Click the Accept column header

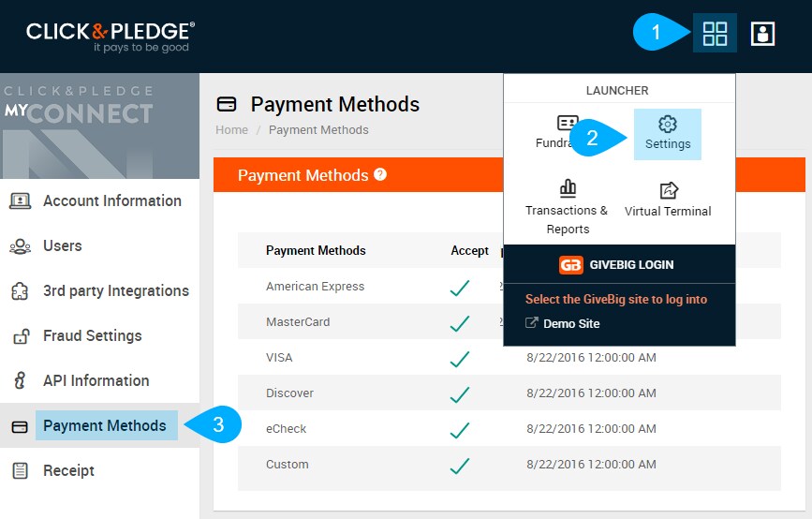469,251
